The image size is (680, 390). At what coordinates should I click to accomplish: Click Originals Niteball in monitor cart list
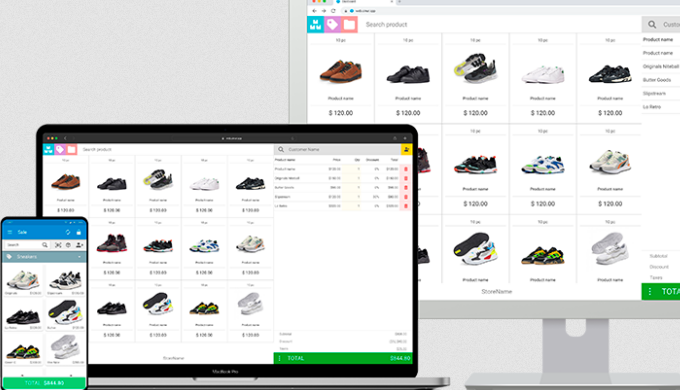[x=660, y=66]
